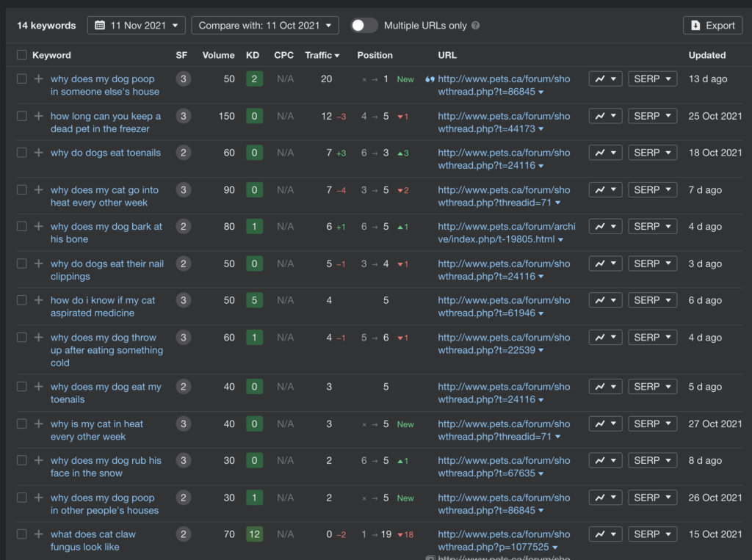752x560 pixels.
Task: Click plus icon for 'why does my dog rub his face in the snow'
Action: pos(38,460)
